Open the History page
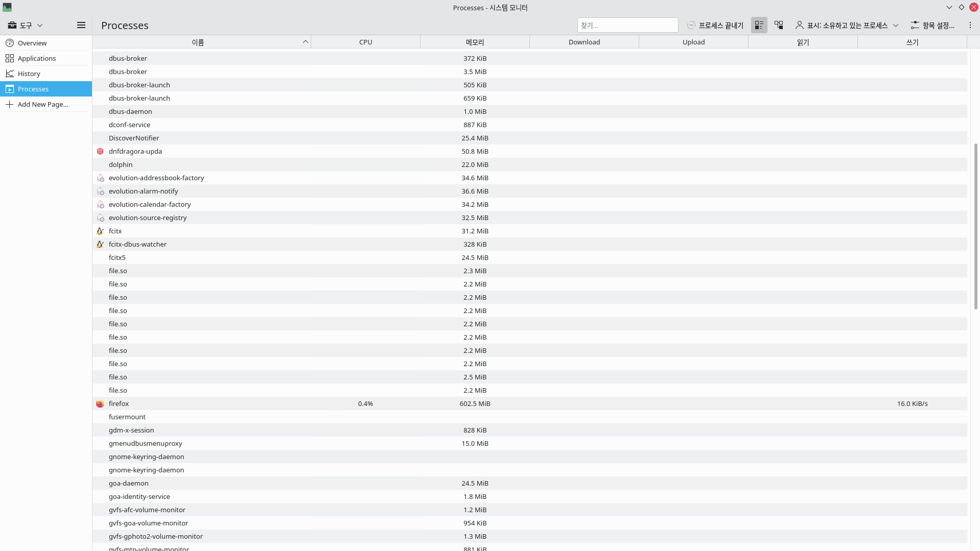The width and height of the screenshot is (980, 551). pos(46,74)
